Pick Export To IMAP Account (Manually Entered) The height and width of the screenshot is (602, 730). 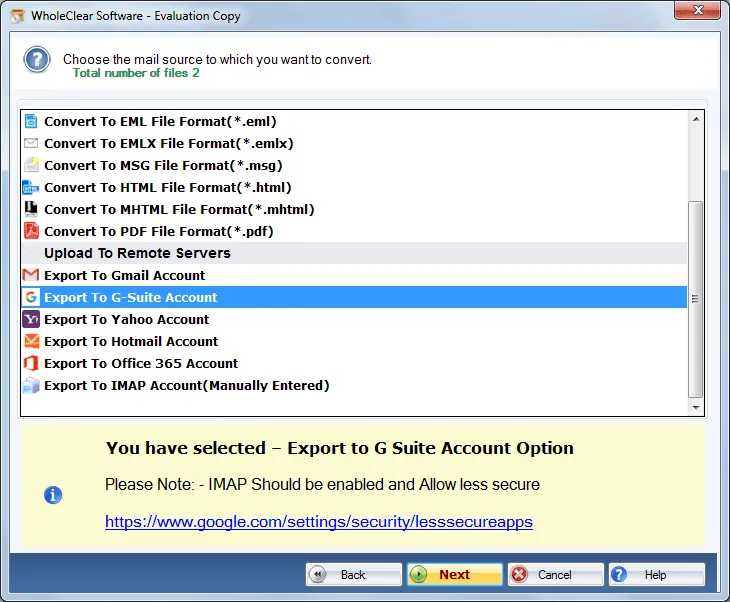354,386
